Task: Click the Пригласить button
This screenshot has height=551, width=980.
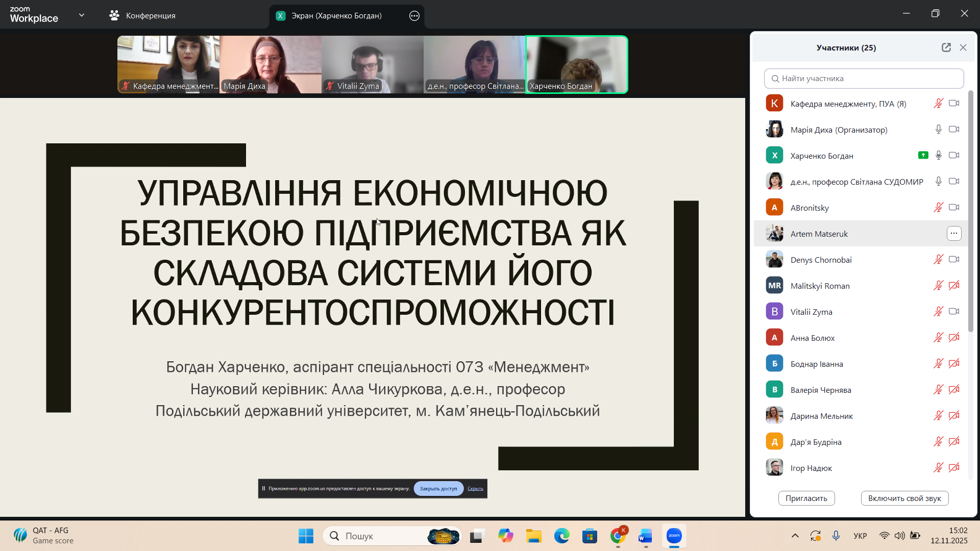Action: point(806,498)
